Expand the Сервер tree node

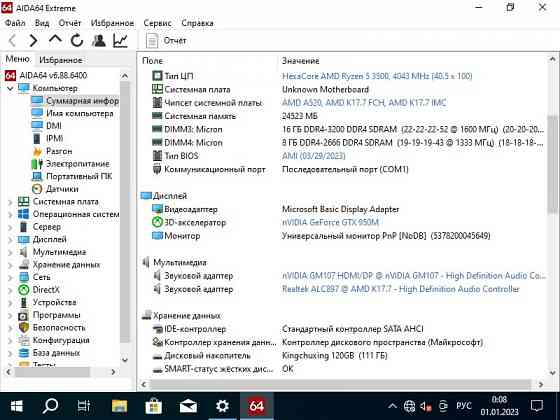[10, 227]
